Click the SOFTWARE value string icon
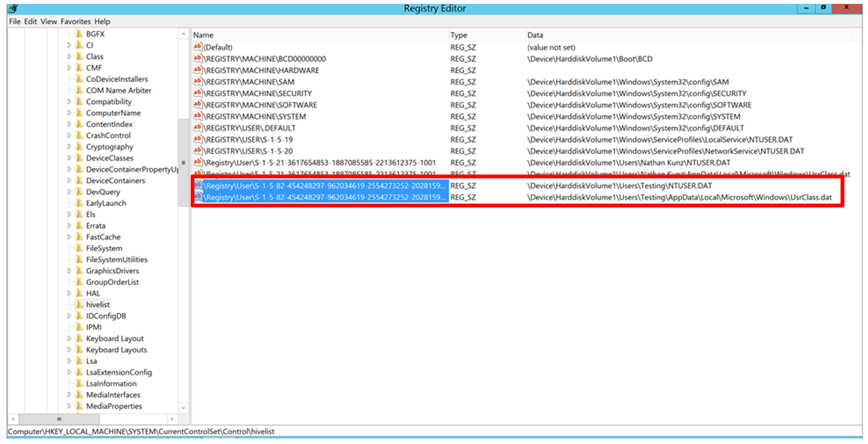The height and width of the screenshot is (444, 868). point(198,105)
